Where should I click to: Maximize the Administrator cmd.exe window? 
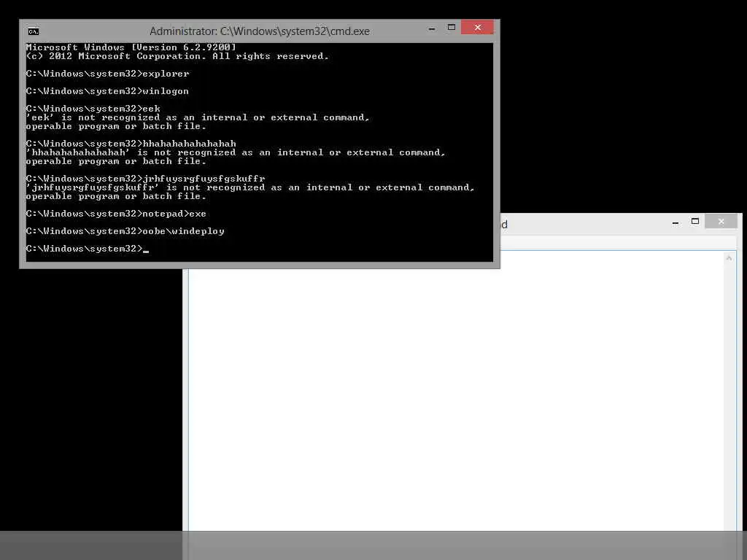pos(451,28)
